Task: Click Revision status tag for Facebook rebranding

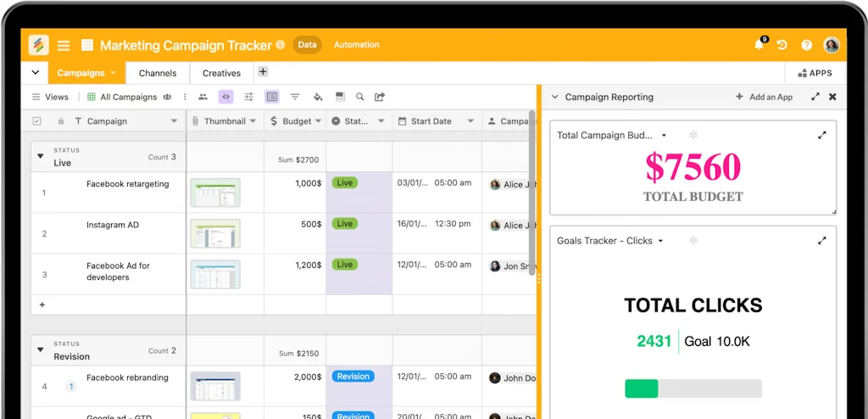Action: pyautogui.click(x=353, y=377)
